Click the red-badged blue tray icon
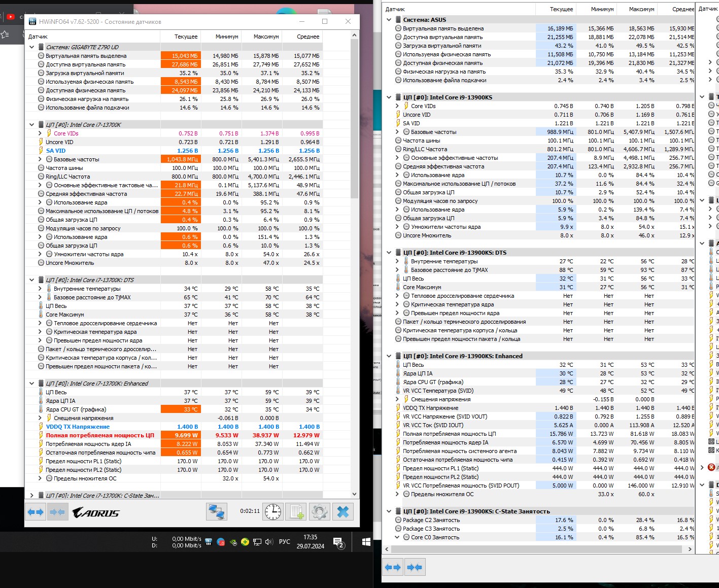The height and width of the screenshot is (588, 719). click(x=221, y=542)
